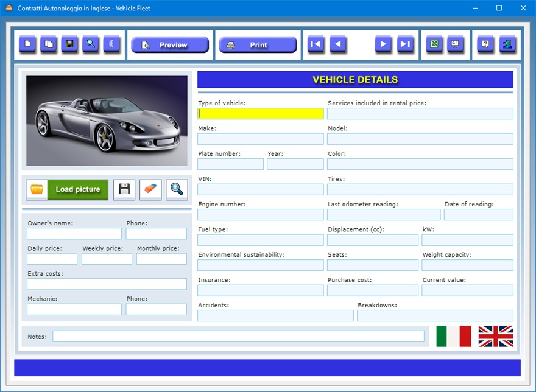Jump to the last record

click(406, 44)
